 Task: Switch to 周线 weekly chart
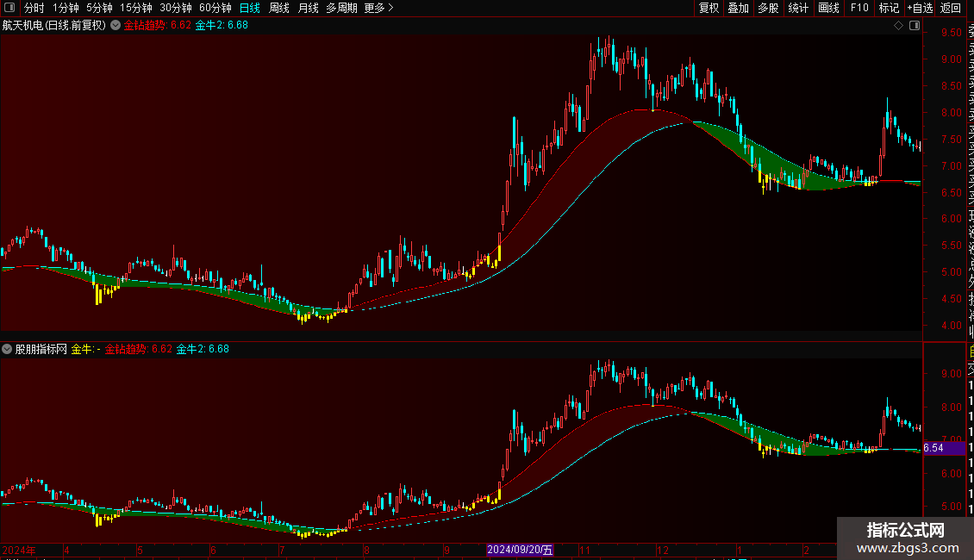279,8
